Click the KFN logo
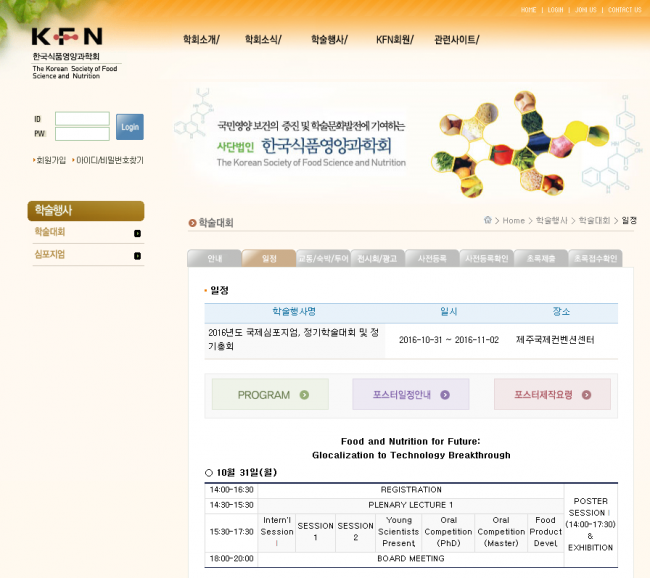Viewport: 650px width, 578px height. 68,37
